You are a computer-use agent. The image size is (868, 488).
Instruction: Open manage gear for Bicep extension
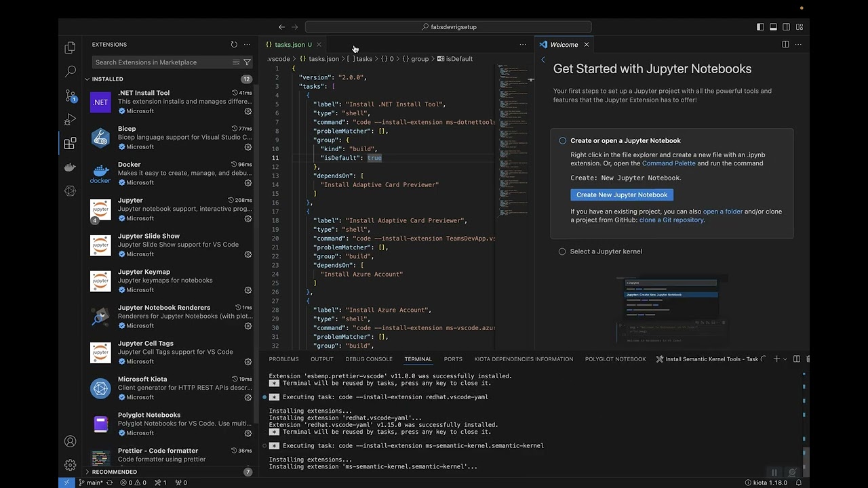(x=248, y=147)
